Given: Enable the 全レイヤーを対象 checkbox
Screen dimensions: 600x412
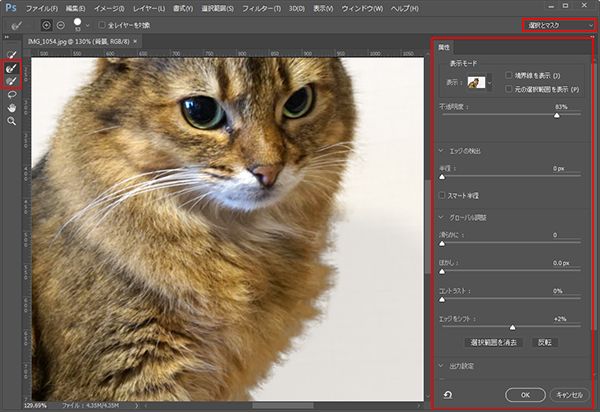Looking at the screenshot, I should tap(102, 24).
